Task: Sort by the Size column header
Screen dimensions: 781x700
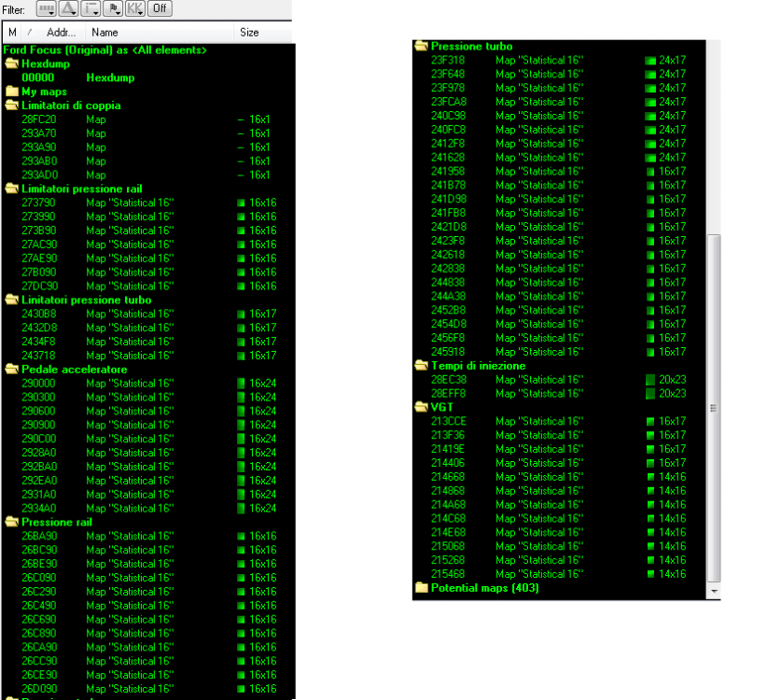Action: click(x=263, y=33)
